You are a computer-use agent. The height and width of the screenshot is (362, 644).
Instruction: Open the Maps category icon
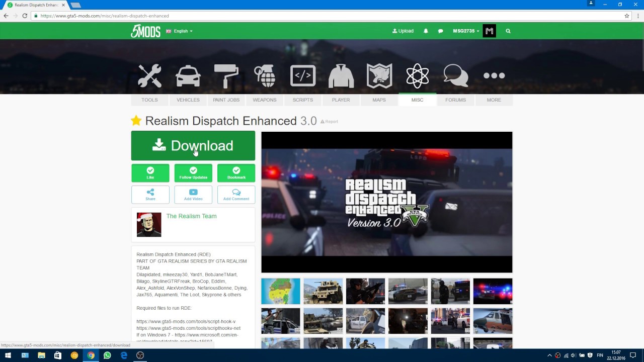pyautogui.click(x=379, y=76)
